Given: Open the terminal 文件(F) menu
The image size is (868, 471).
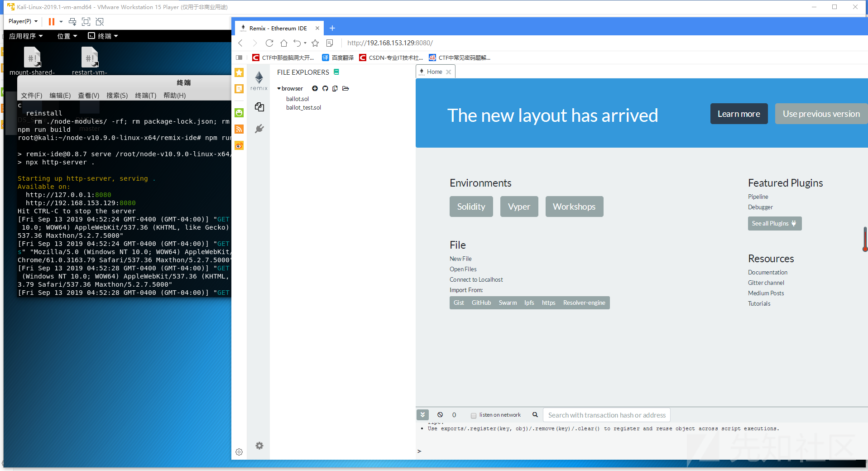Looking at the screenshot, I should (32, 96).
